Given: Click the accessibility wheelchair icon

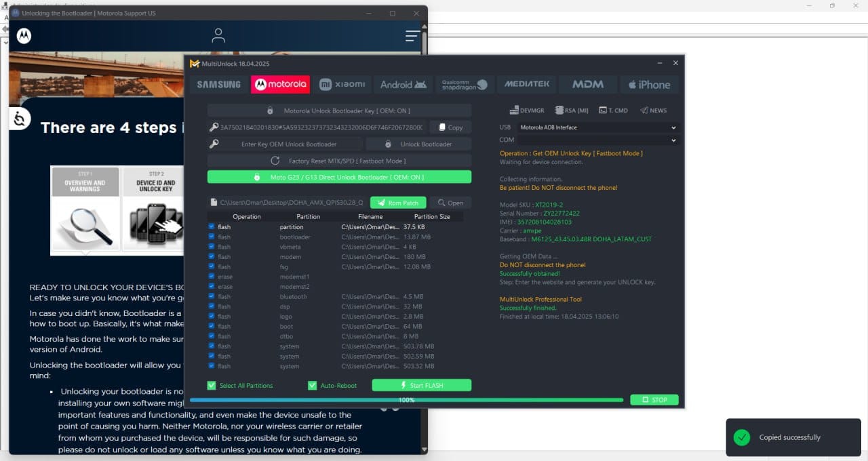Looking at the screenshot, I should 20,119.
